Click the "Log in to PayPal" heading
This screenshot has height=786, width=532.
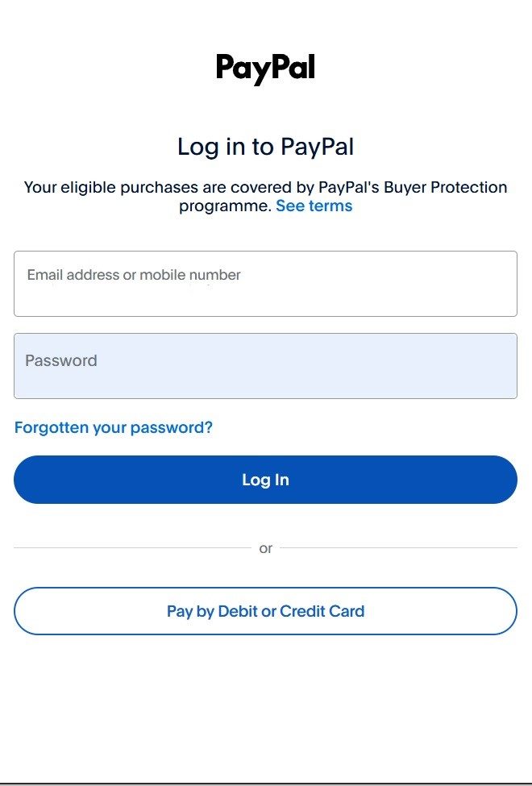click(x=265, y=147)
